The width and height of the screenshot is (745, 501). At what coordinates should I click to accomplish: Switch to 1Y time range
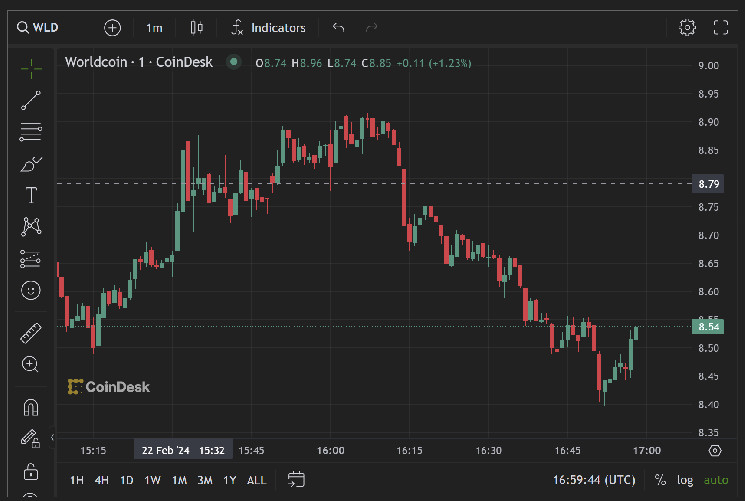tap(230, 480)
